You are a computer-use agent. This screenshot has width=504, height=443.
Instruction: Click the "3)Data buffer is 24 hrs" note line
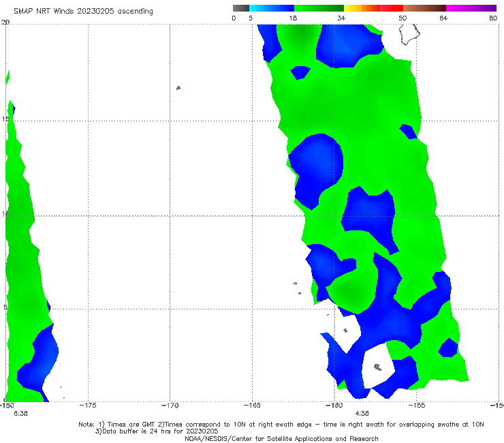(x=157, y=431)
